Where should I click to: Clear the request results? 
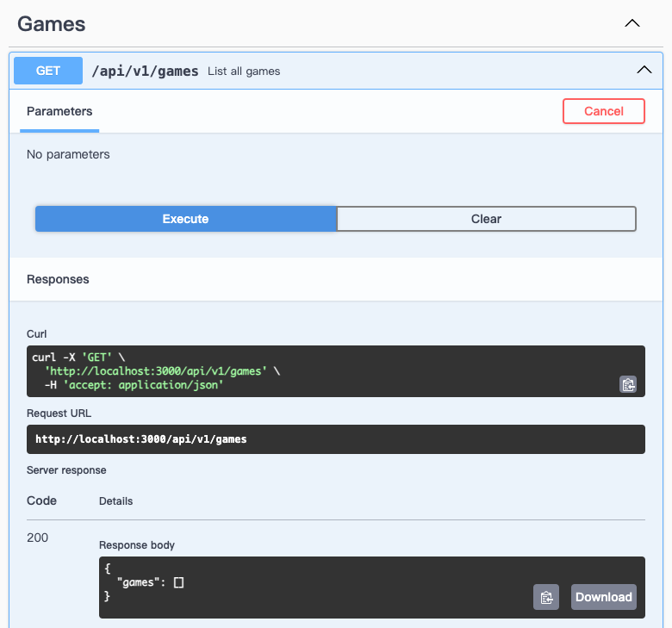pos(487,219)
